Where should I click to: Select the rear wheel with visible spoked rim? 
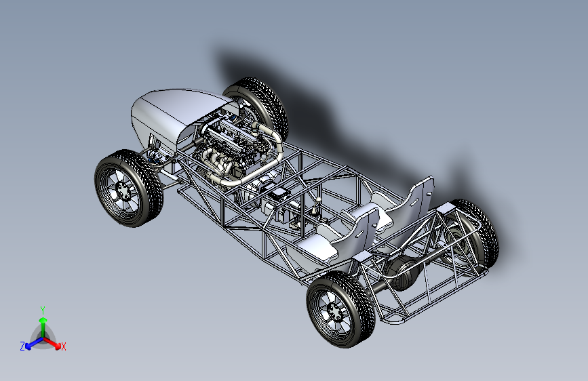(x=340, y=309)
